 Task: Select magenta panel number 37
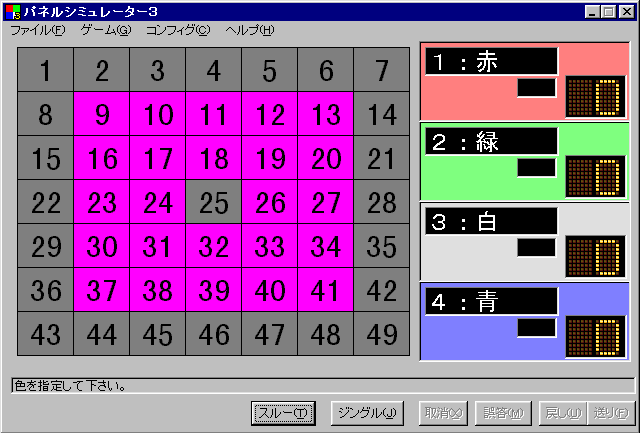pos(102,290)
